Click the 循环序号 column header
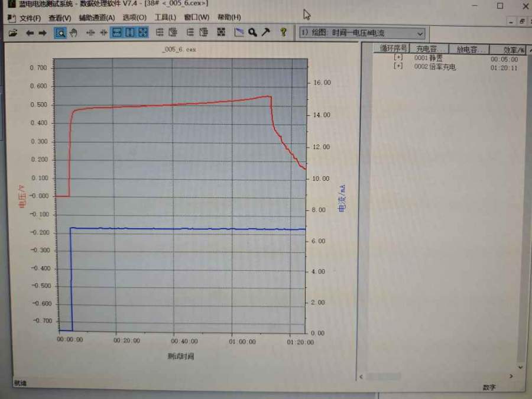Image resolution: width=532 pixels, height=399 pixels. point(392,48)
